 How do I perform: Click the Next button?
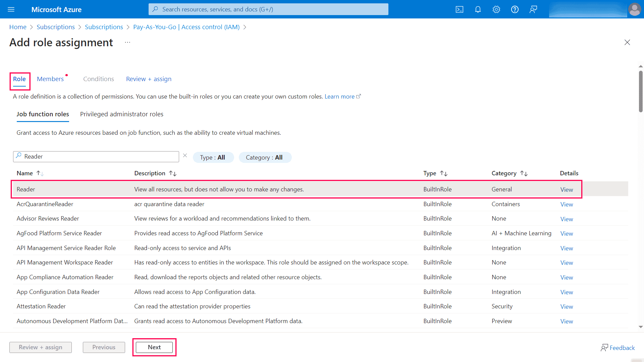coord(154,347)
